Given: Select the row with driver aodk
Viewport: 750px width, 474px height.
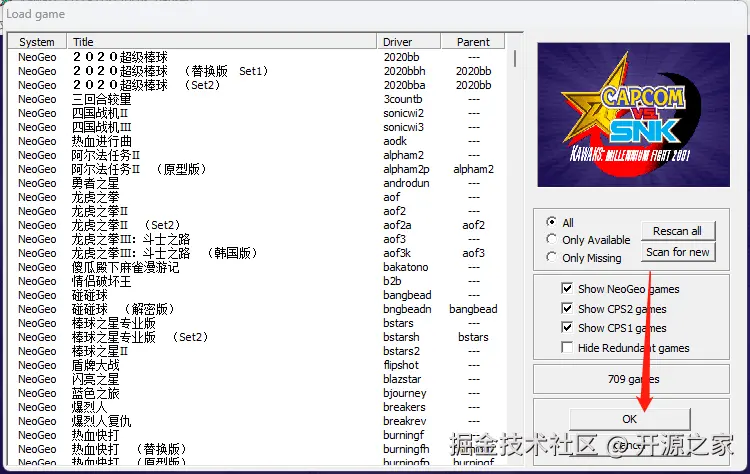Looking at the screenshot, I should pyautogui.click(x=256, y=141).
